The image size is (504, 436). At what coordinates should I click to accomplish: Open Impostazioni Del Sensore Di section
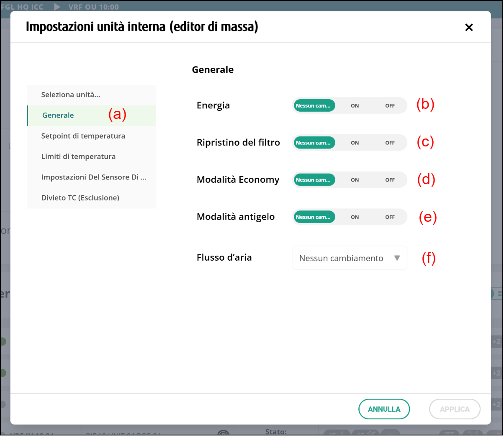click(93, 177)
